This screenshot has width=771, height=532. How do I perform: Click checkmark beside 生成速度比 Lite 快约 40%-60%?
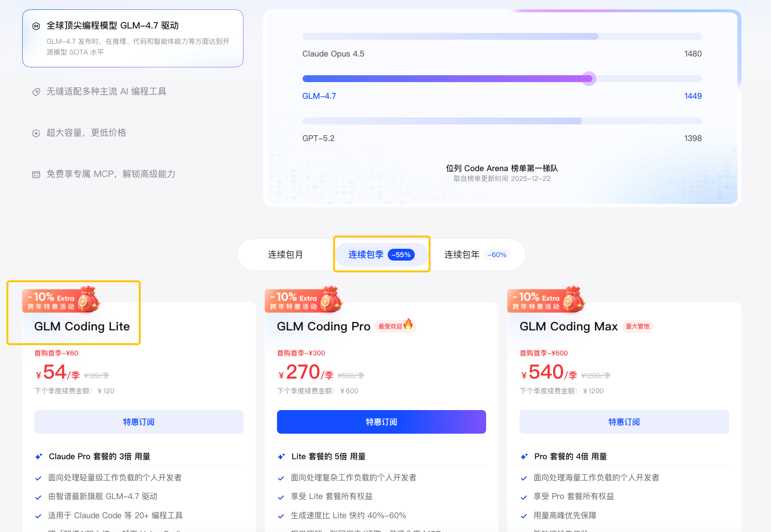tap(281, 516)
